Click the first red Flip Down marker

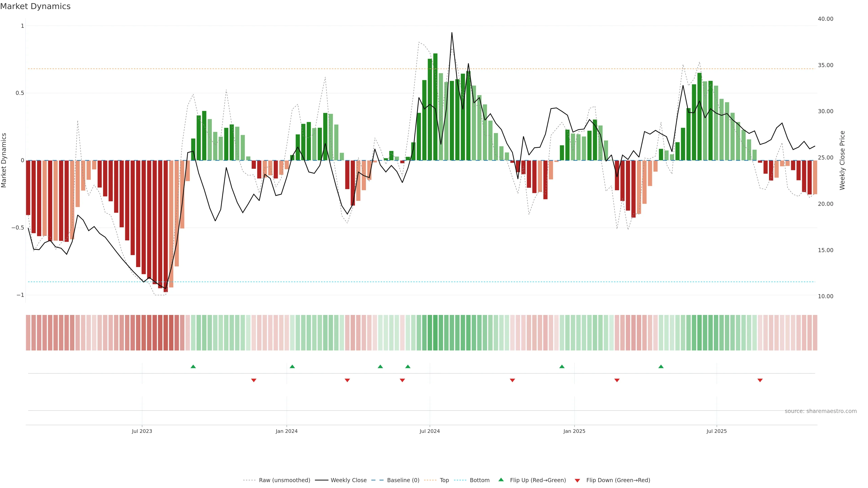(x=254, y=380)
